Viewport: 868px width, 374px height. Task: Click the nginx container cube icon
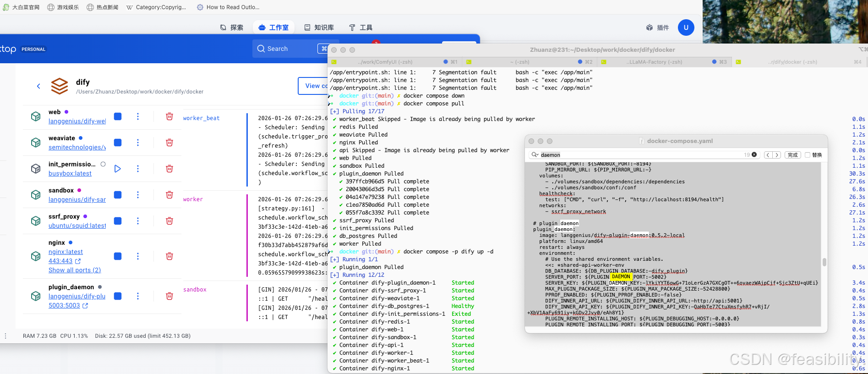click(36, 256)
